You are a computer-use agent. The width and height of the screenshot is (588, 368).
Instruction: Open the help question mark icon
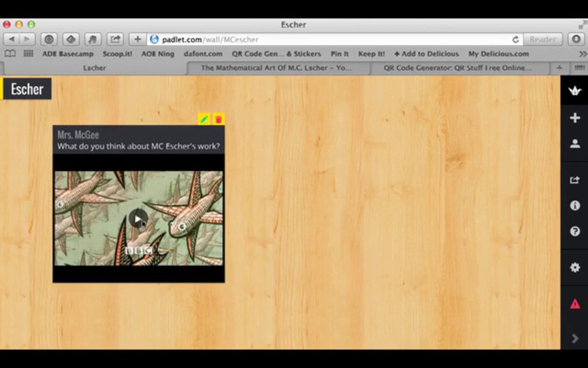(x=575, y=231)
